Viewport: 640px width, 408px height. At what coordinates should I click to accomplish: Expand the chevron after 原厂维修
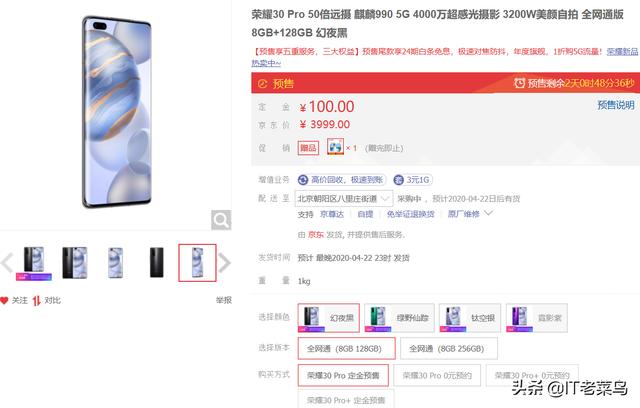[489, 213]
